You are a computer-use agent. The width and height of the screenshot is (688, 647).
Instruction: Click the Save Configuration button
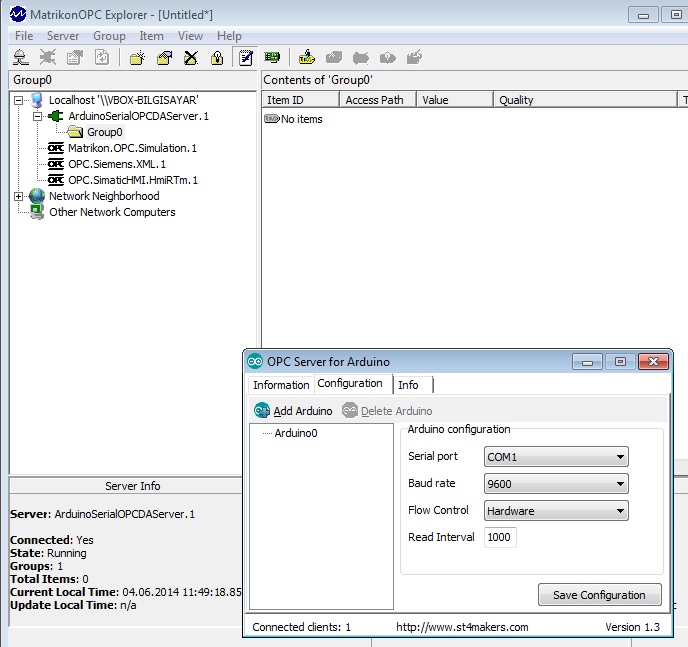click(x=599, y=595)
